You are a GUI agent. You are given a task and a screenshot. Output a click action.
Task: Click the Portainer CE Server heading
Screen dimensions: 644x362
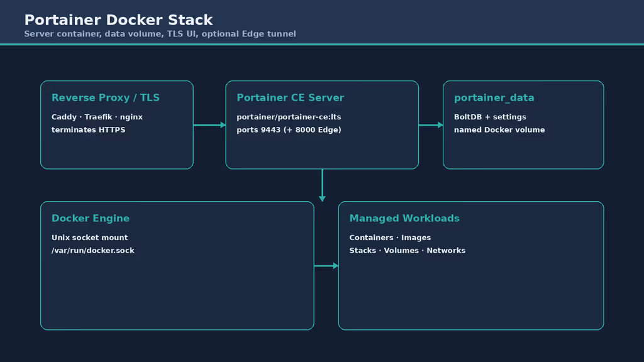290,97
